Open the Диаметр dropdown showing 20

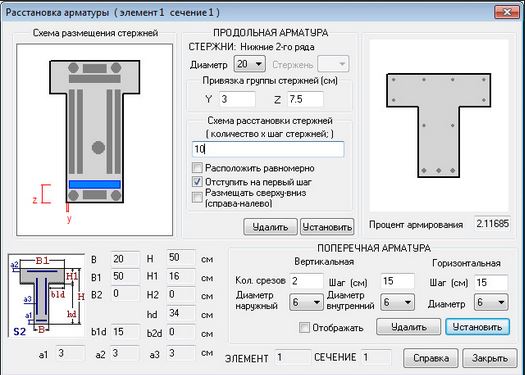point(250,64)
